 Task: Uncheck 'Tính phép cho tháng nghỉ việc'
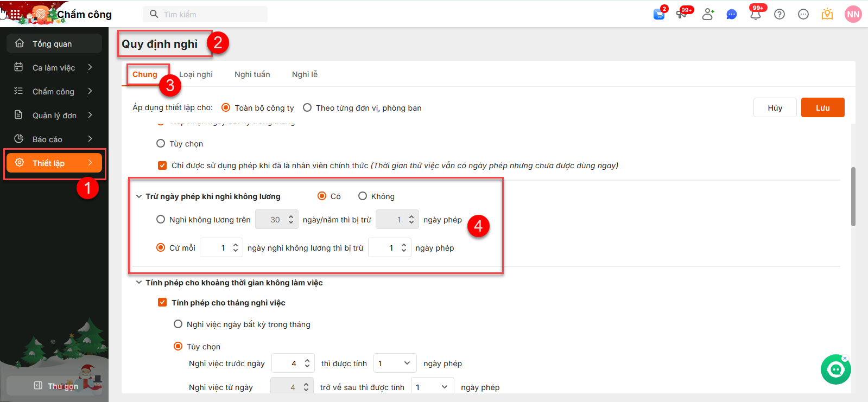coord(162,302)
